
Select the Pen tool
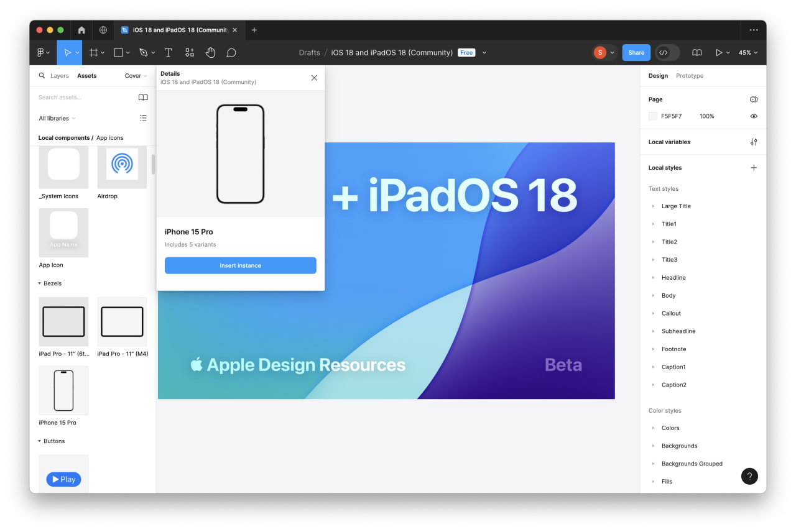pos(142,53)
